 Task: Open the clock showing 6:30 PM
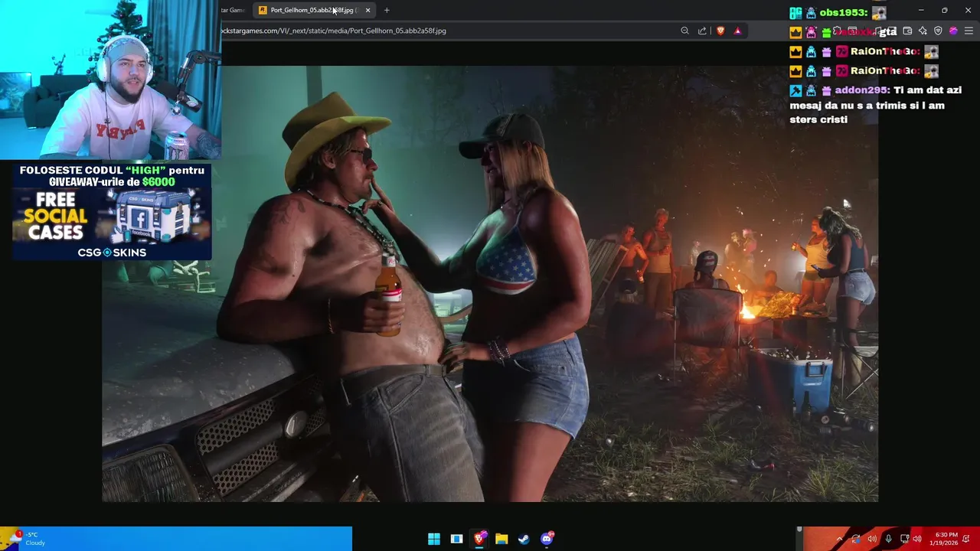coord(944,539)
